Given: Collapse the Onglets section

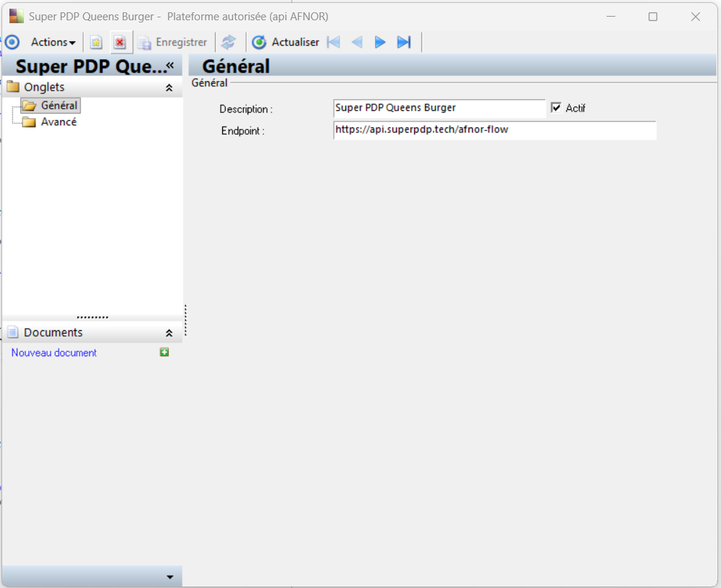Looking at the screenshot, I should click(x=169, y=88).
